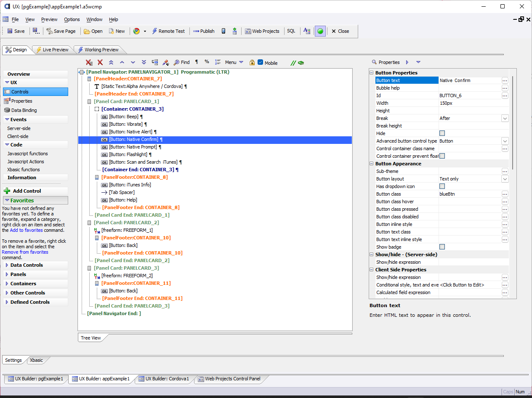Collapse the Button Appearance section
The image size is (532, 398).
(372, 164)
